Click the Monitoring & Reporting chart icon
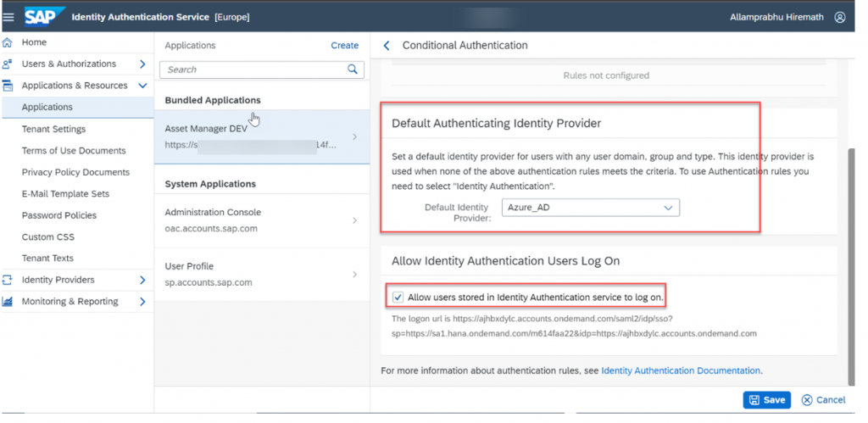This screenshot has width=868, height=423. (8, 301)
